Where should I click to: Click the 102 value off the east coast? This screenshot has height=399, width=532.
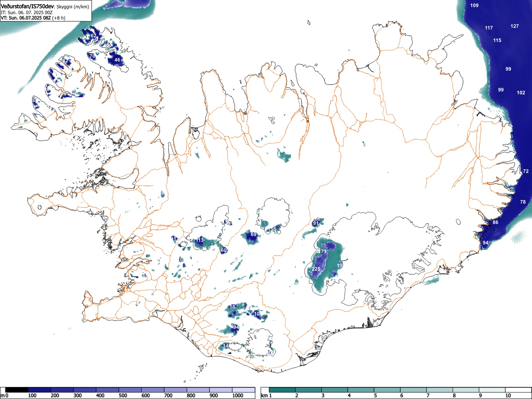pos(521,93)
